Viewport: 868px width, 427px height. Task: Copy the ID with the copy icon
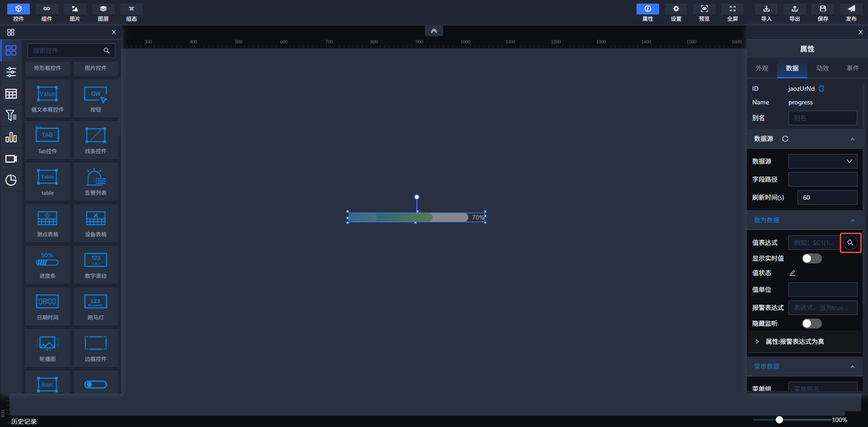pyautogui.click(x=821, y=89)
